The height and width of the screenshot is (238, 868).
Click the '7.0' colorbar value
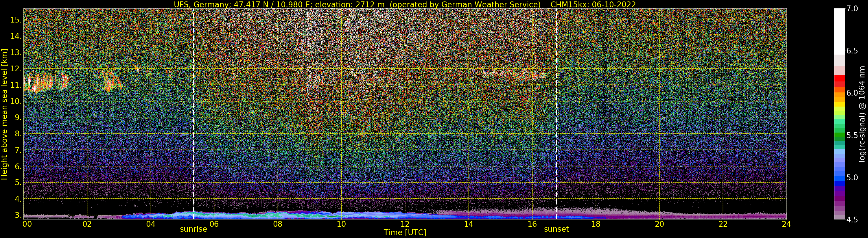(x=852, y=9)
